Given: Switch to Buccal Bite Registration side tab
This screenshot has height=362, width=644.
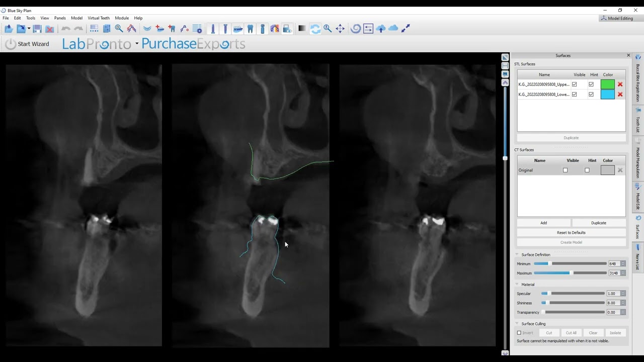Looking at the screenshot, I should [638, 79].
